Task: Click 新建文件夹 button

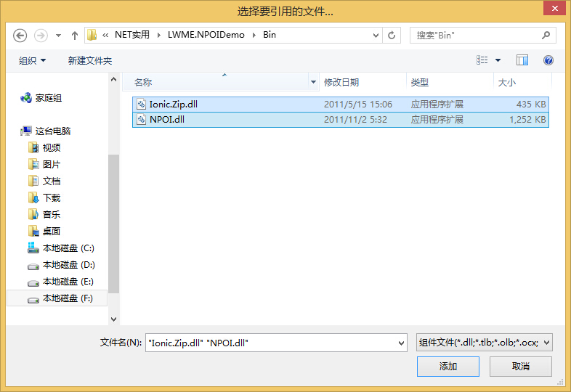Action: (x=90, y=60)
